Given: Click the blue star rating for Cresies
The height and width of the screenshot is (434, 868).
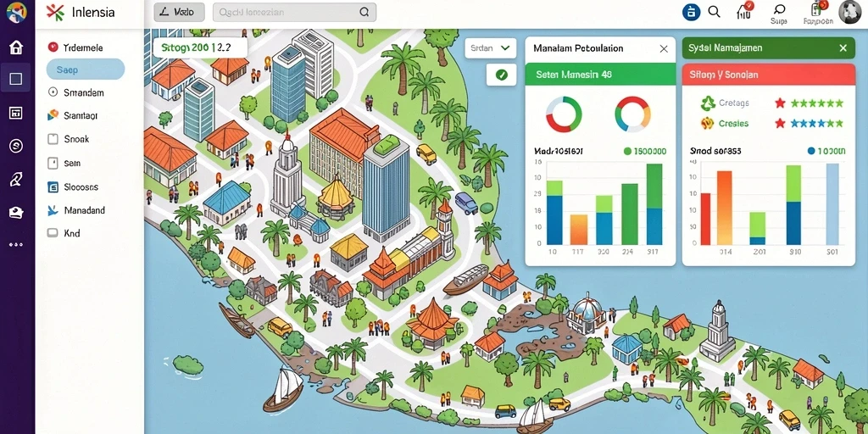Looking at the screenshot, I should pos(817,124).
